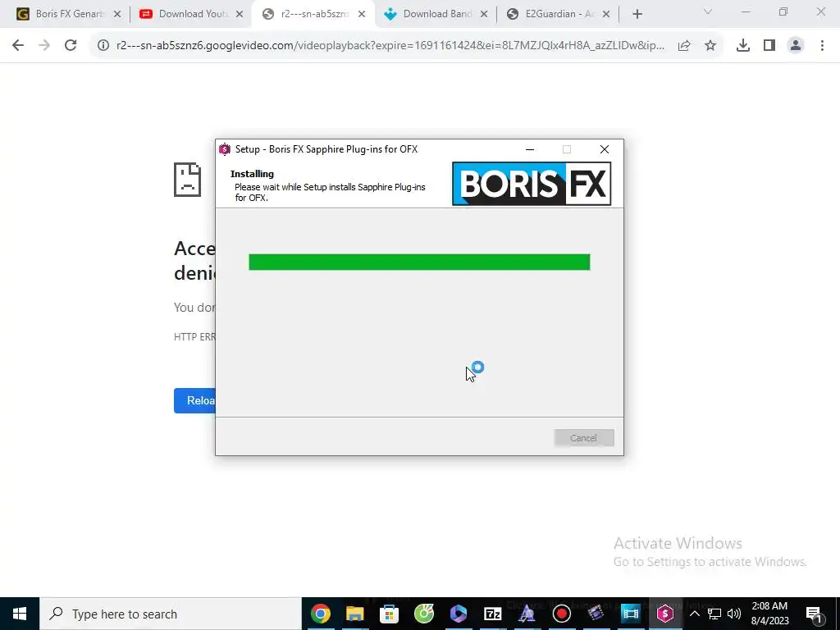This screenshot has width=840, height=630.
Task: Open File Explorer from the taskbar
Action: 354,614
